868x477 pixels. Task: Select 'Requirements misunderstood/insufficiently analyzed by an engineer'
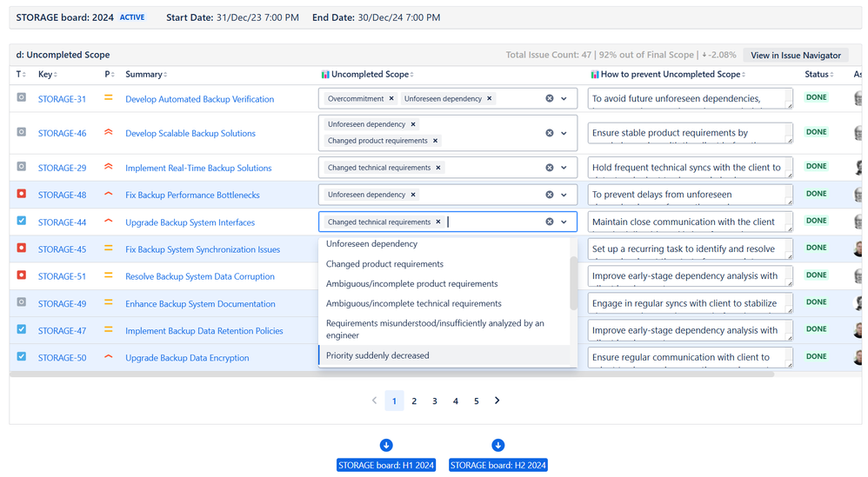tap(444, 329)
